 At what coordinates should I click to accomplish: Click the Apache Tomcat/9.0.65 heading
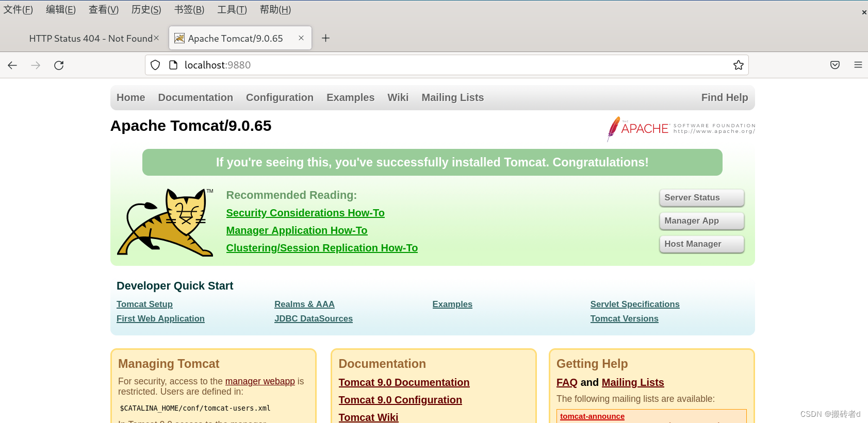pos(191,126)
